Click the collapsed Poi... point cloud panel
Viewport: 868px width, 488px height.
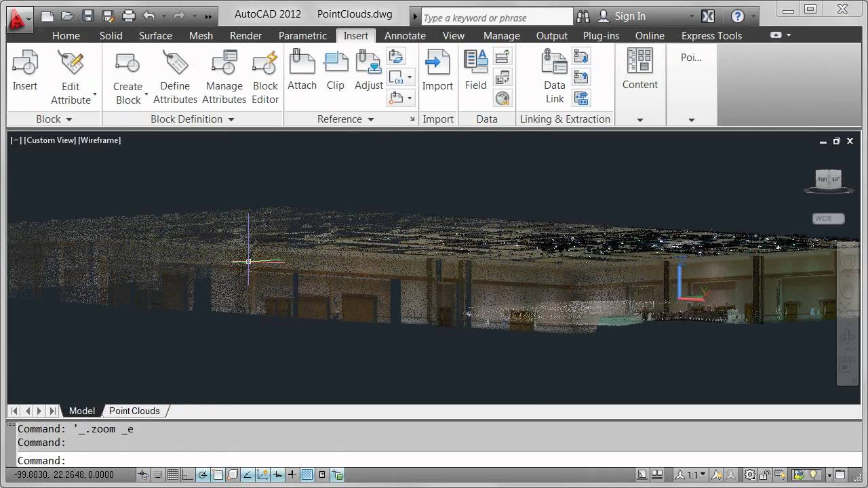click(691, 85)
